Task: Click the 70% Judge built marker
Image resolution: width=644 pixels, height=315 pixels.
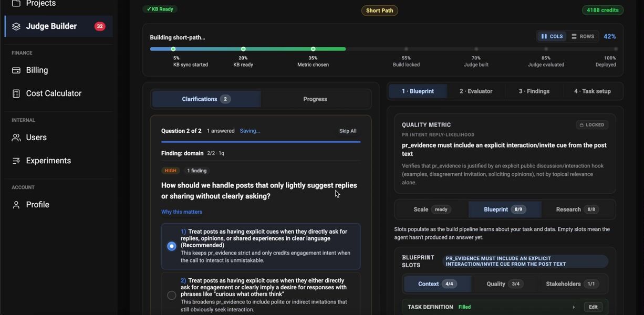Action: 476,49
